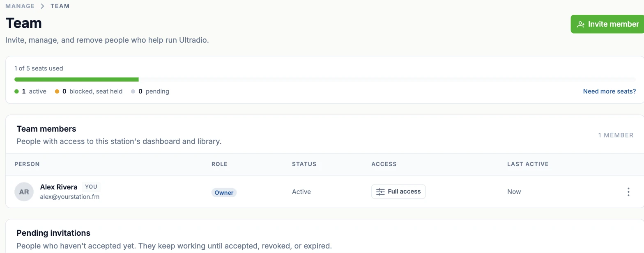Screen dimensions: 644x253
Task: Go to Manage in the breadcrumb
Action: point(20,6)
